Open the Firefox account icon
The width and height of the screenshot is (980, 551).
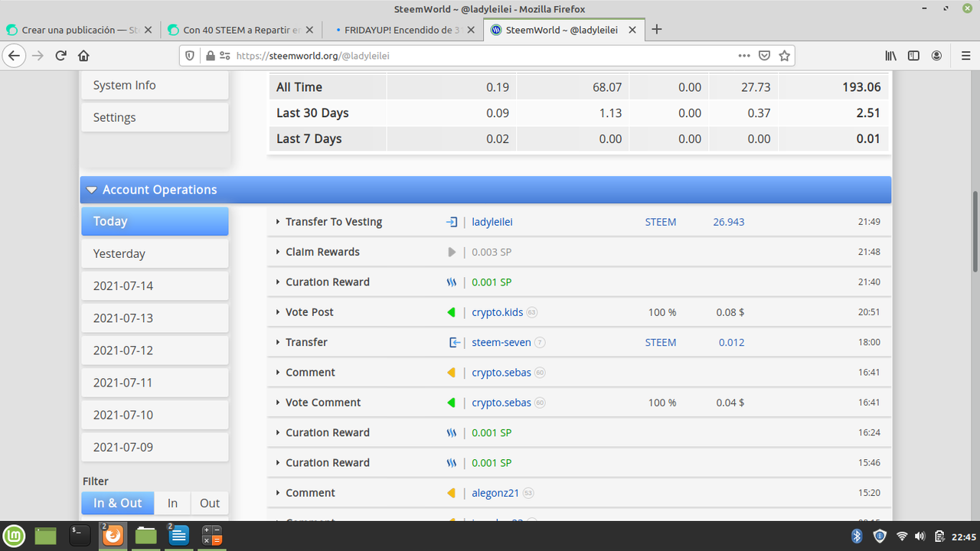point(936,56)
